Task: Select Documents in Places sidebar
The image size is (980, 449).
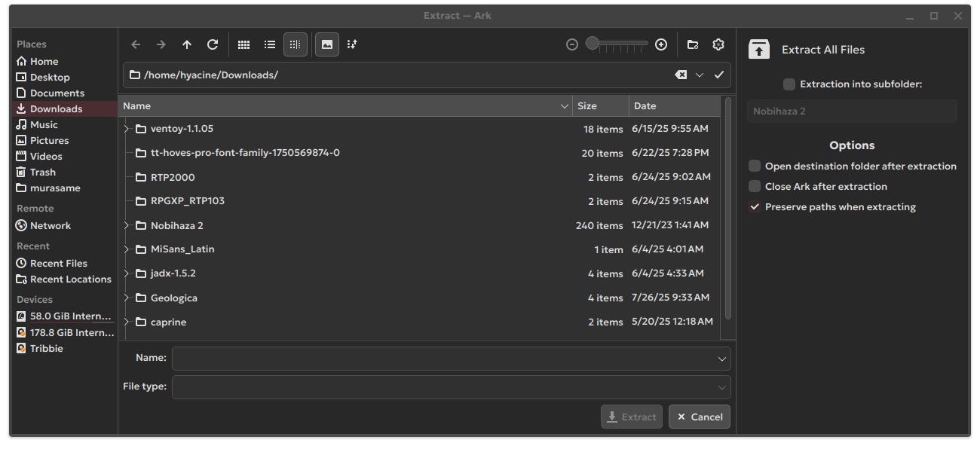Action: click(57, 93)
